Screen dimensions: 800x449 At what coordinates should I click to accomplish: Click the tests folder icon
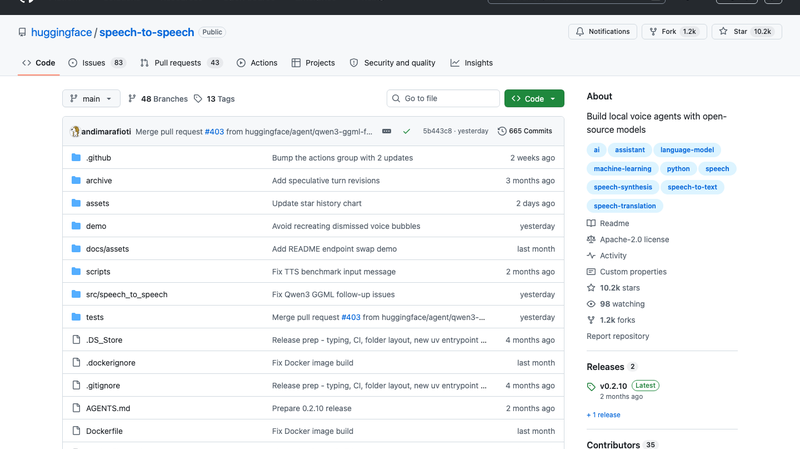point(76,317)
